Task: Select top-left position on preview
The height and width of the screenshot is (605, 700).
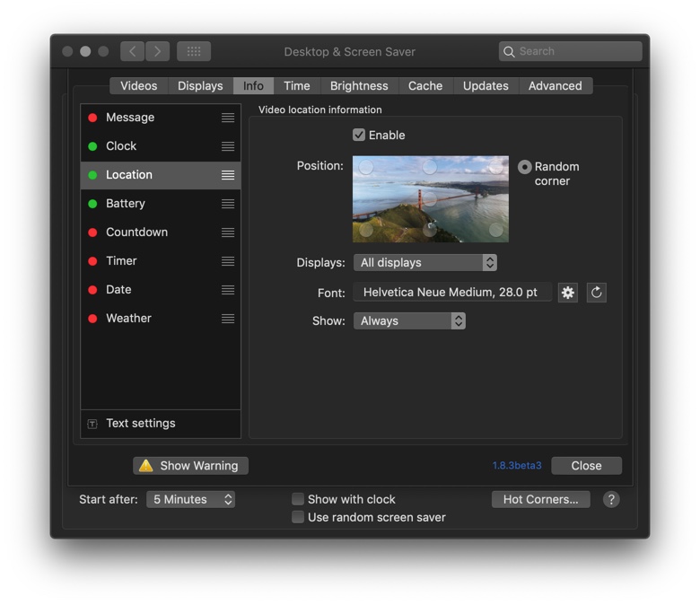Action: 366,167
